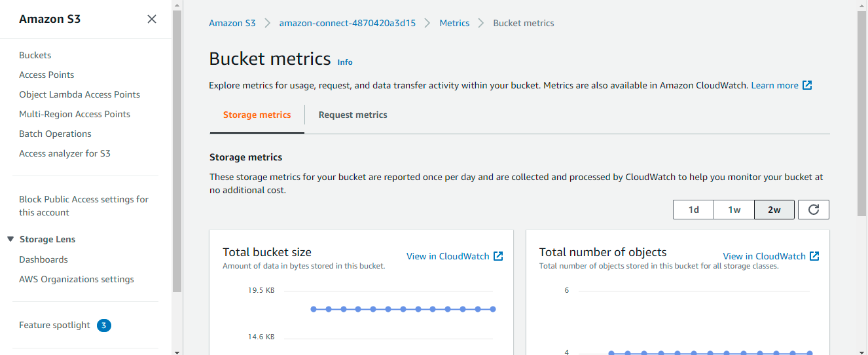The image size is (868, 355).
Task: Click the refresh metrics icon button
Action: (814, 210)
